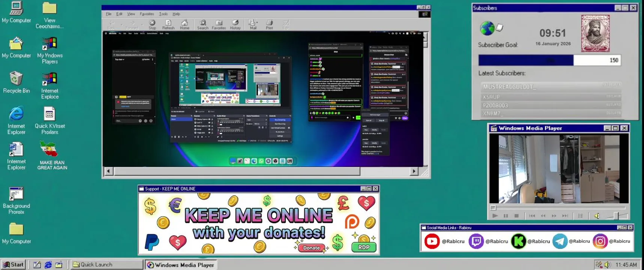The height and width of the screenshot is (270, 644).
Task: Open the Twitch @Rabicru icon
Action: 476,241
